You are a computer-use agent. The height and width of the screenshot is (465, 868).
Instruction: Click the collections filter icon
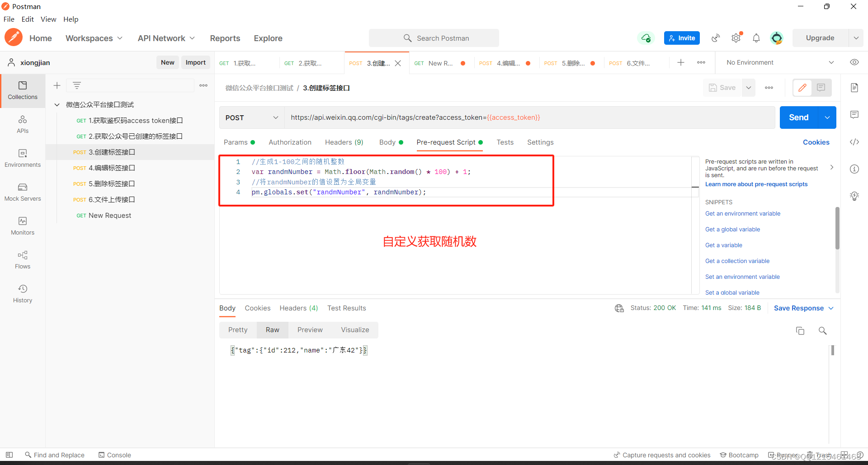77,85
